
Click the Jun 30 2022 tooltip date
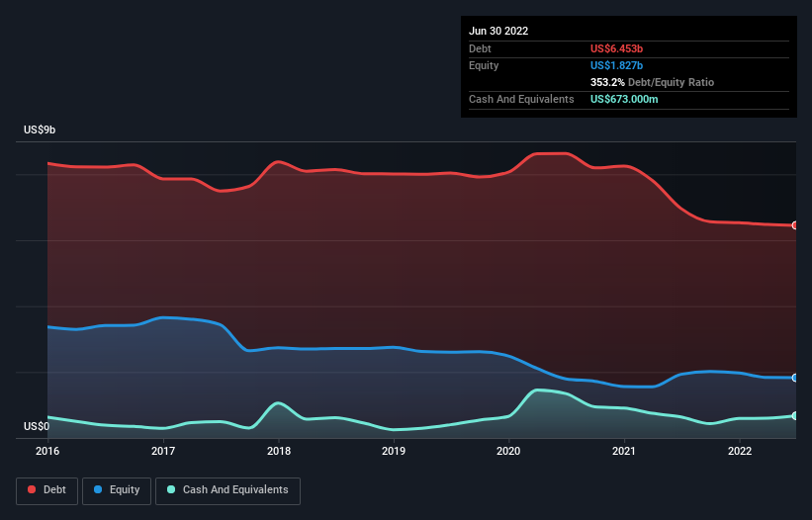(x=498, y=31)
